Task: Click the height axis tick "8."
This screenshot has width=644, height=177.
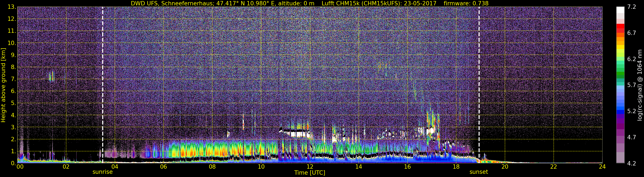Action: click(x=13, y=67)
